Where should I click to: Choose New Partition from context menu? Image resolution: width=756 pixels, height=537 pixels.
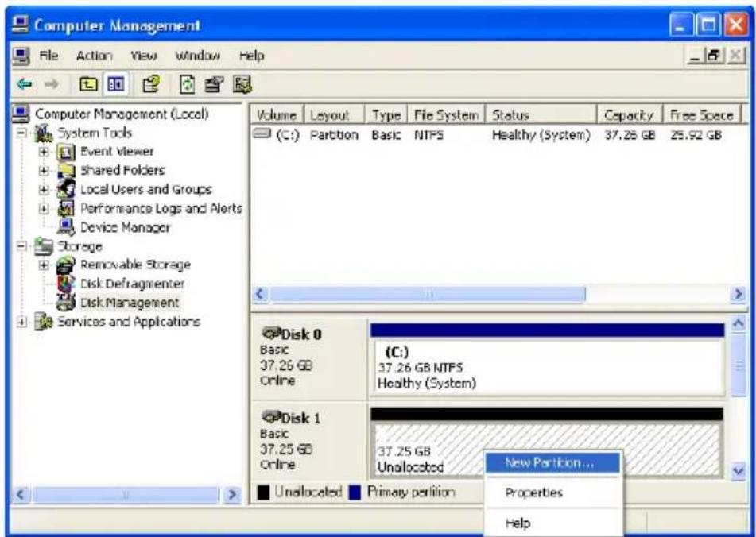click(x=552, y=463)
